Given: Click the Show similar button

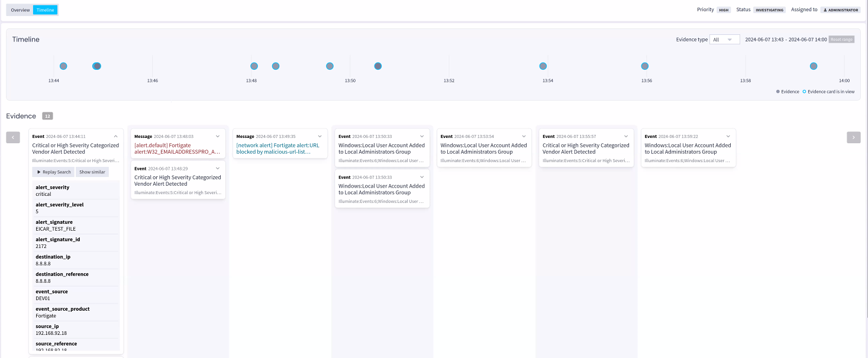Looking at the screenshot, I should 92,172.
